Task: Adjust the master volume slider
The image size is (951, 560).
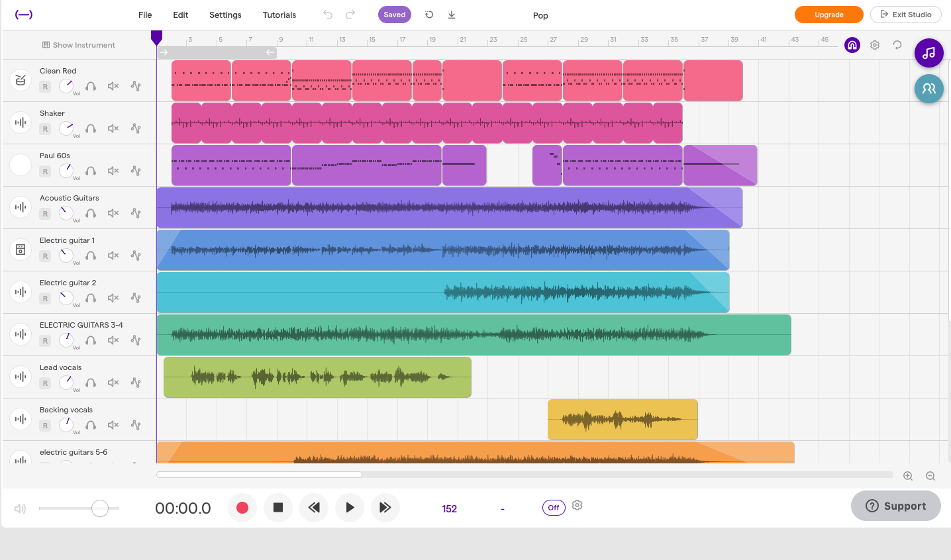Action: 99,508
